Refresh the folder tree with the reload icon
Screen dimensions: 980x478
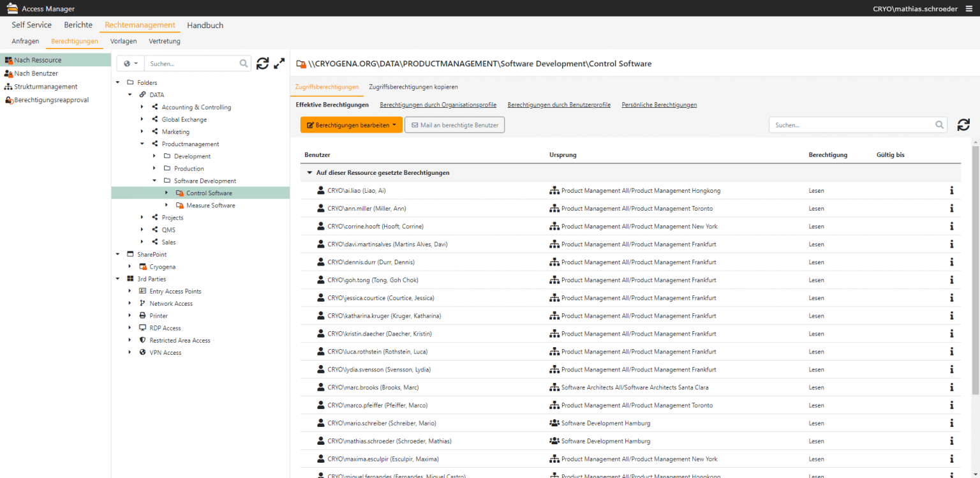[x=262, y=63]
